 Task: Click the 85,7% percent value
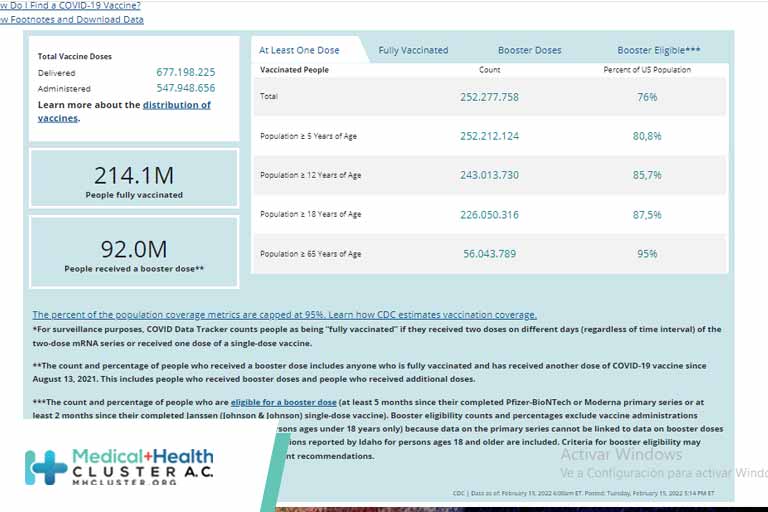647,175
